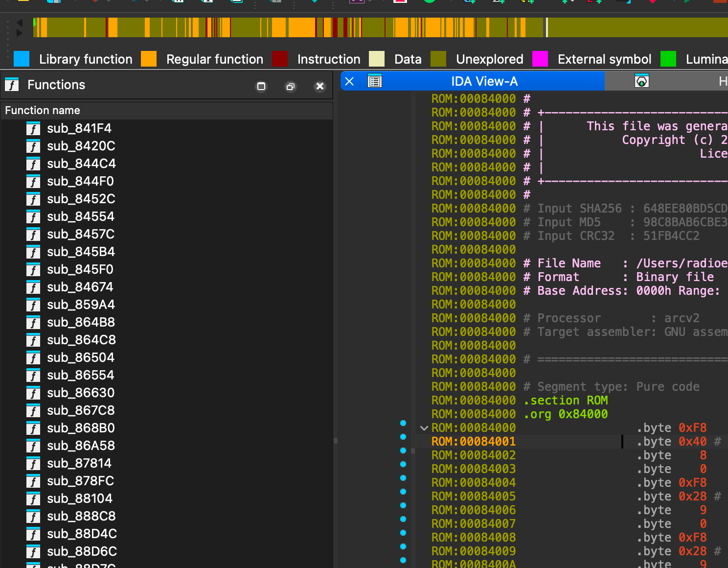This screenshot has width=728, height=568.
Task: Click the white position marker in navigation band
Action: click(x=546, y=27)
